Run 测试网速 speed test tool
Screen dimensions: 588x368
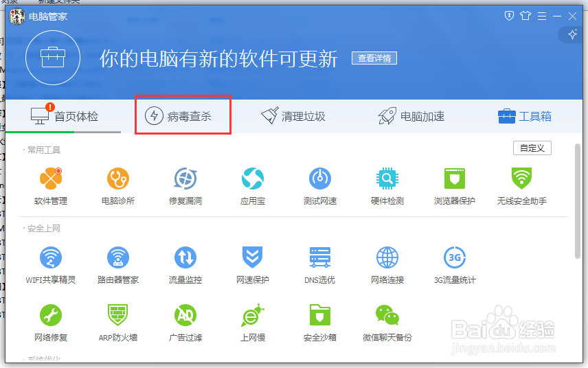click(320, 186)
